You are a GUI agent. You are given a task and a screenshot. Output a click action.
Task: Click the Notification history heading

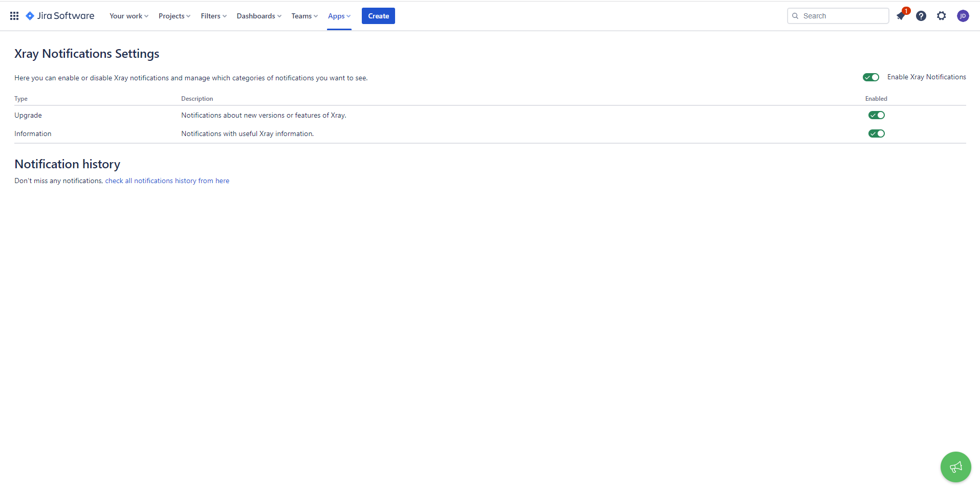click(x=68, y=164)
